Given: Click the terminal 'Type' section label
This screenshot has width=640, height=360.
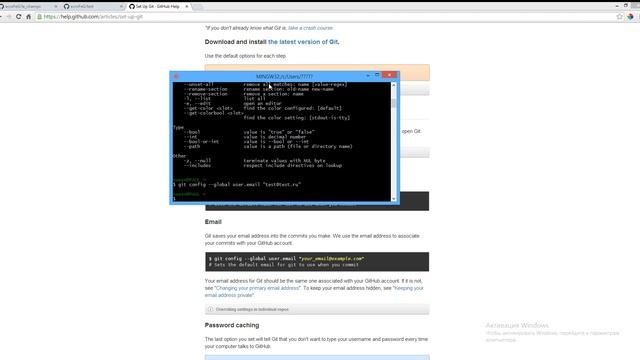Looking at the screenshot, I should click(178, 127).
